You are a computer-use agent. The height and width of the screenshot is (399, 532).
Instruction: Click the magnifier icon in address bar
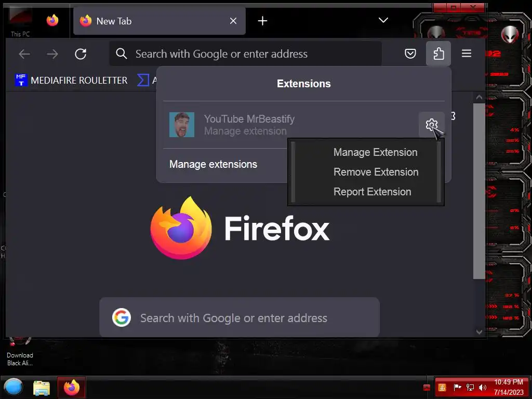121,54
